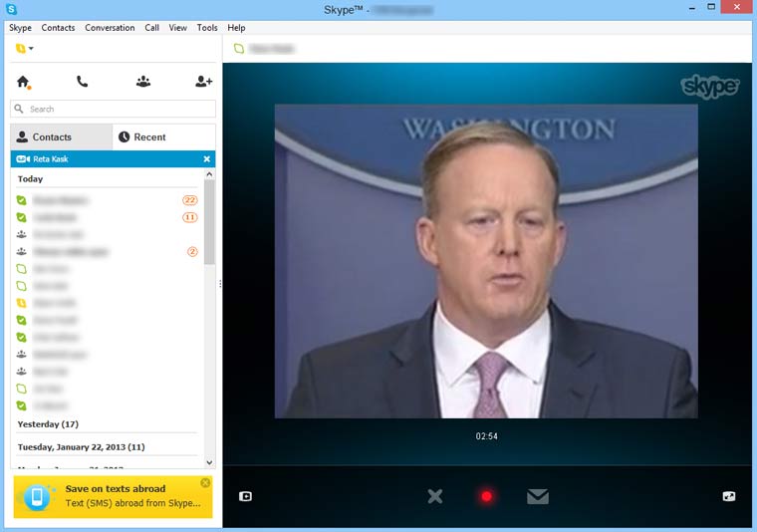Open conversation with 11 unread messages
Viewport: 757px width, 532px height.
click(x=107, y=217)
